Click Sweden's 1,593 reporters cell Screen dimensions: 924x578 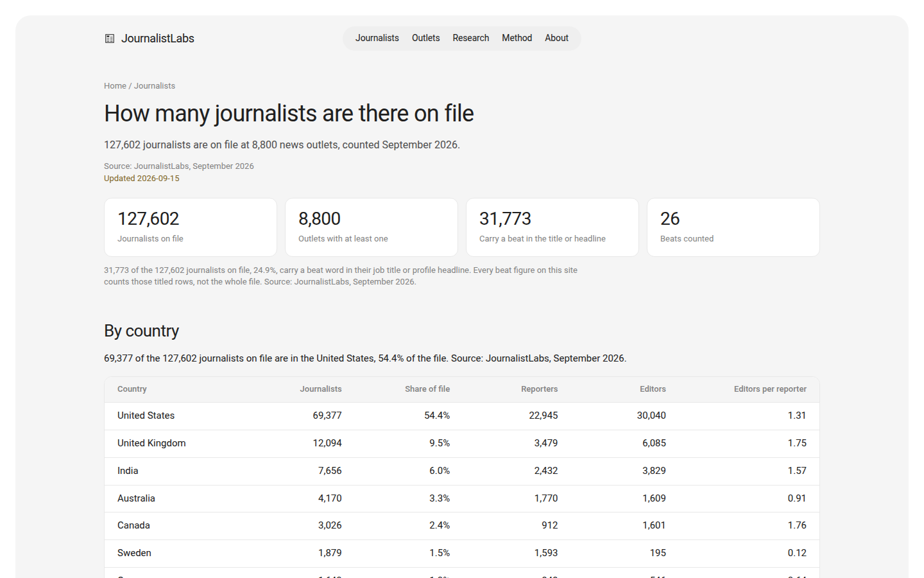[x=546, y=553]
